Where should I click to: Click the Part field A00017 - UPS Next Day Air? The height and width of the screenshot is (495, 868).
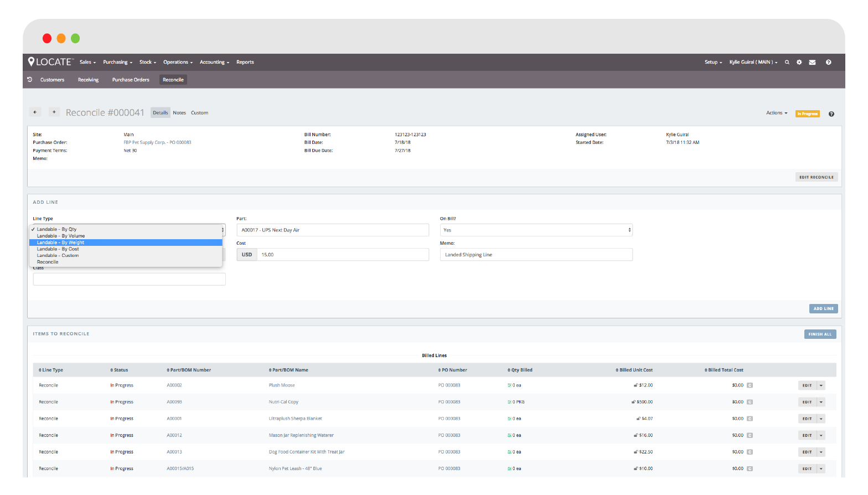pyautogui.click(x=333, y=230)
